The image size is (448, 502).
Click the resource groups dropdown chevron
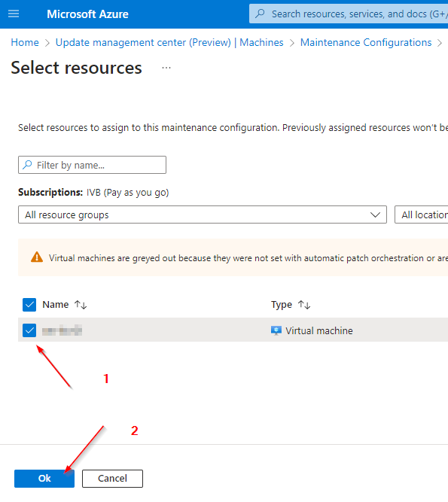(x=375, y=214)
